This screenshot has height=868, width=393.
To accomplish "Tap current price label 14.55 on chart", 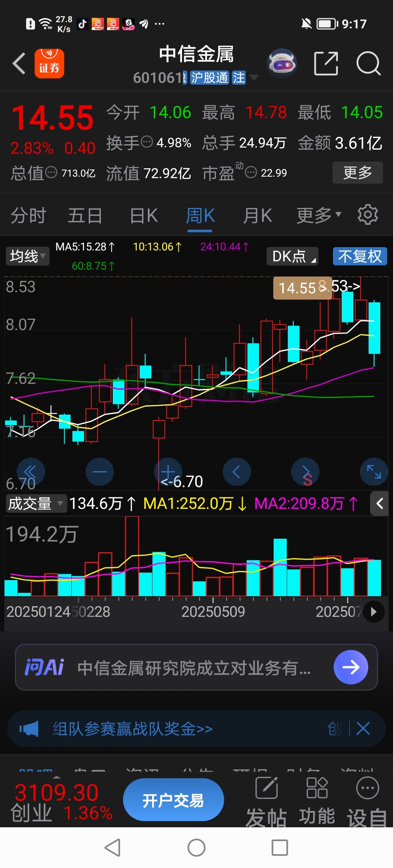I will pyautogui.click(x=302, y=288).
